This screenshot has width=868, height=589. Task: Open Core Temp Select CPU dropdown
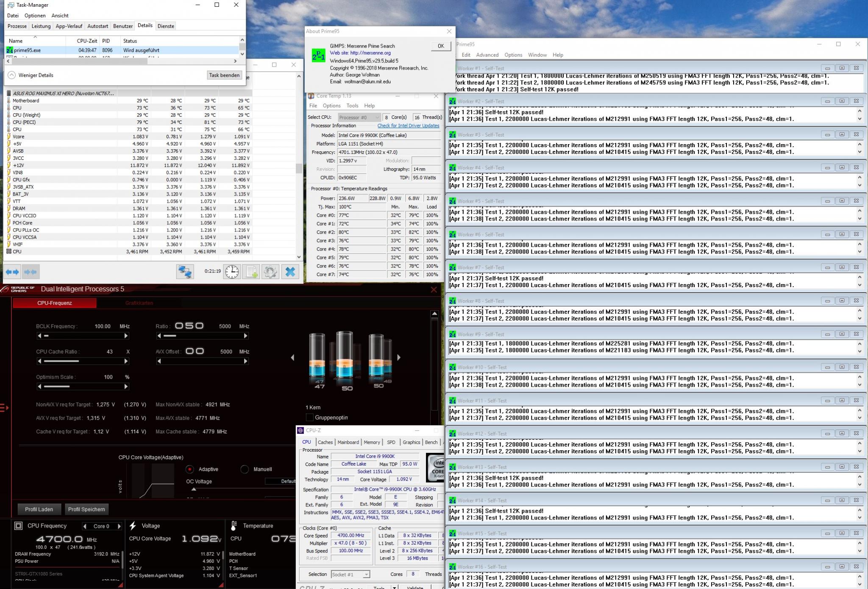pos(359,117)
